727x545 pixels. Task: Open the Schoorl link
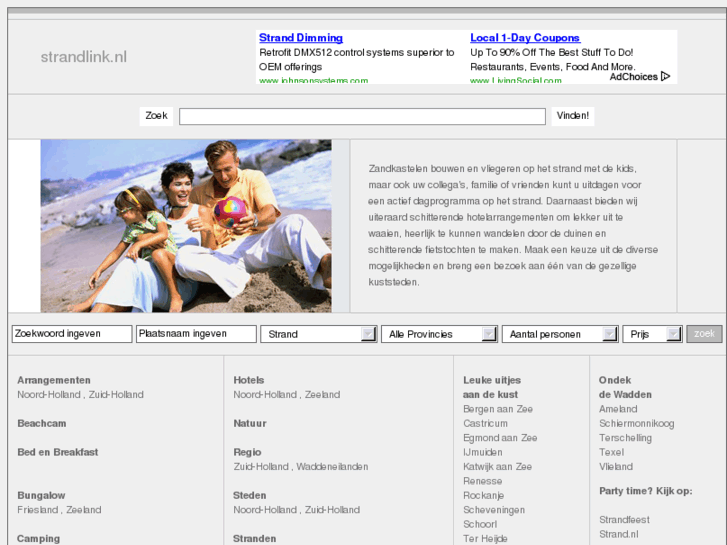[x=480, y=524]
